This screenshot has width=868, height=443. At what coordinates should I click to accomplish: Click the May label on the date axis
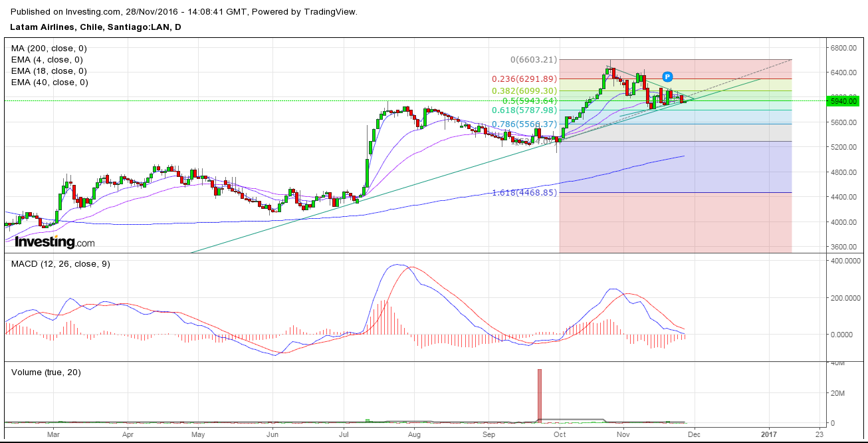197,434
